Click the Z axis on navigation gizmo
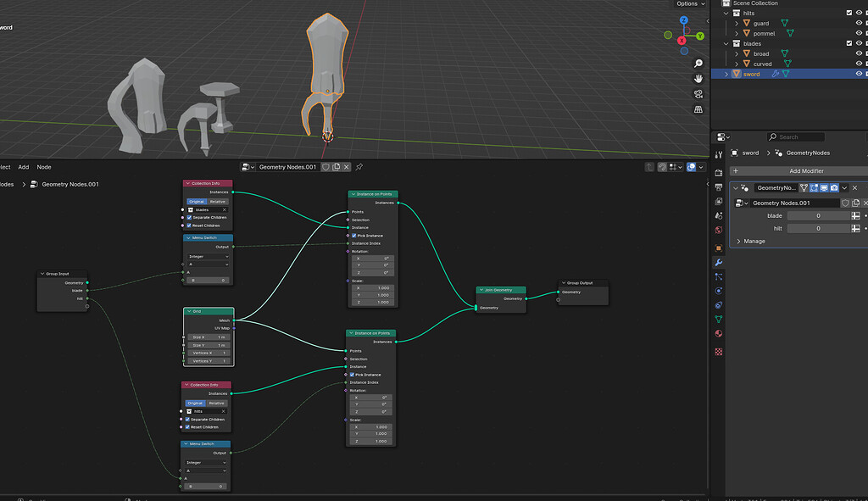Viewport: 868px width, 501px height. [x=684, y=20]
